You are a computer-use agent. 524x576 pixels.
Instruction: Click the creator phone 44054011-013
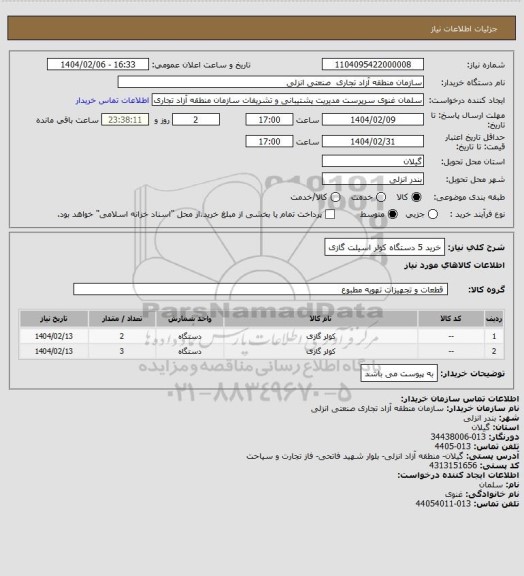pyautogui.click(x=443, y=504)
